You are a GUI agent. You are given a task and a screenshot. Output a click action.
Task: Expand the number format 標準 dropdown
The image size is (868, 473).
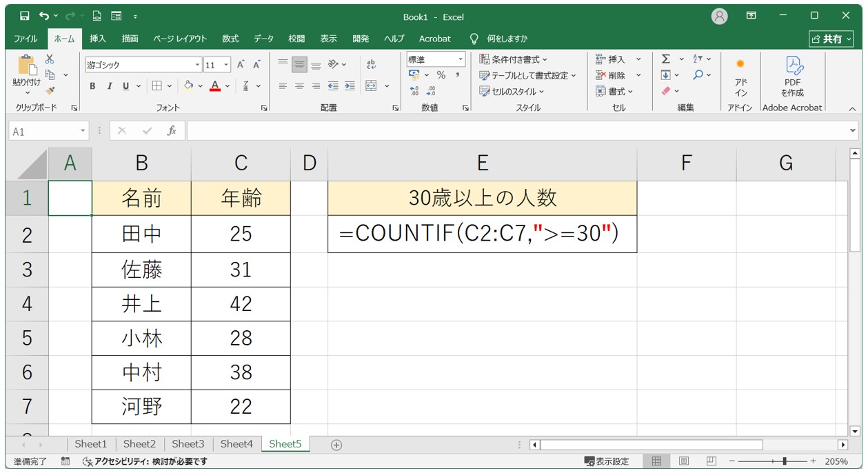tap(461, 59)
